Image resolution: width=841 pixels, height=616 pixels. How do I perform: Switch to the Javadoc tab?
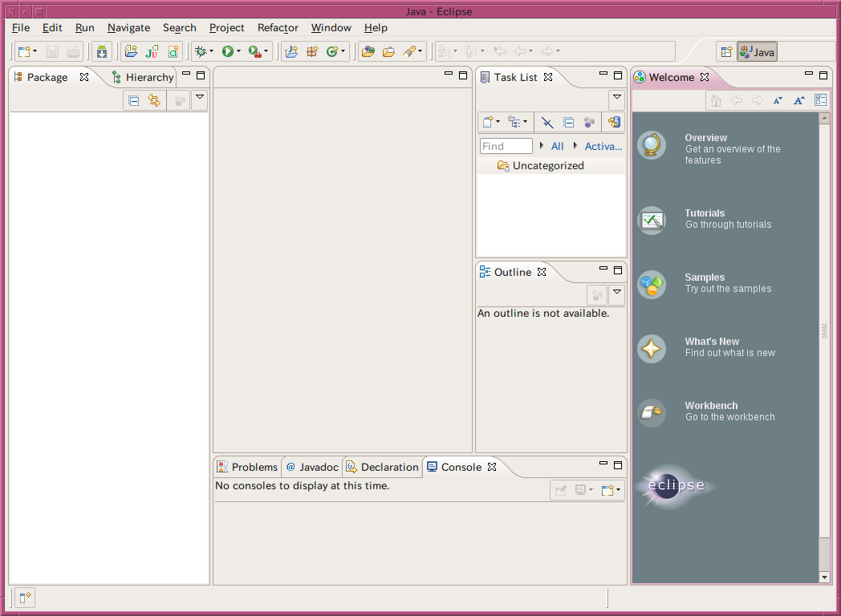tap(312, 467)
